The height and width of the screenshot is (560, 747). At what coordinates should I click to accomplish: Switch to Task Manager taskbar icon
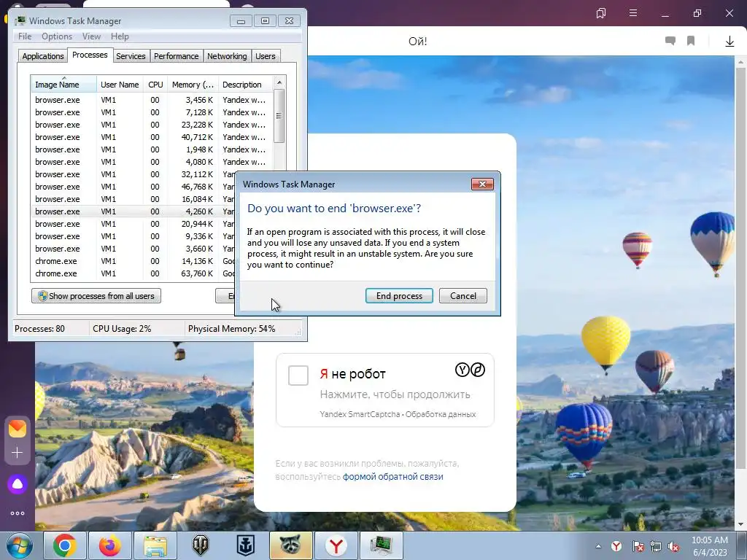click(381, 545)
